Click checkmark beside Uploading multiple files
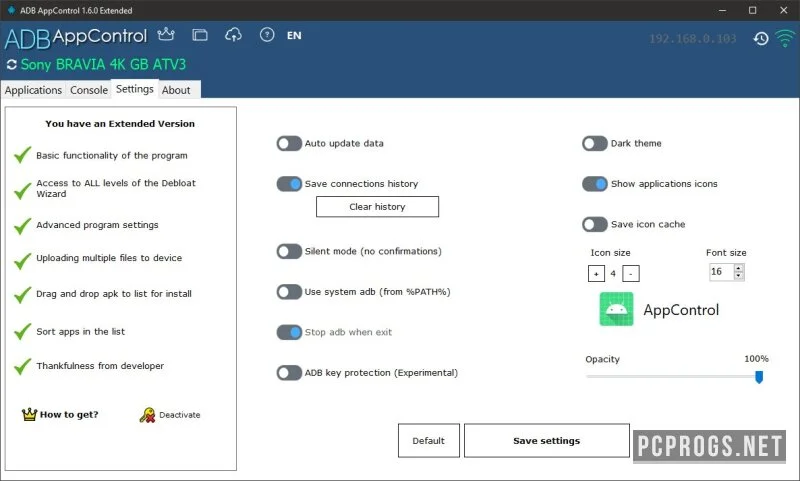 point(22,261)
